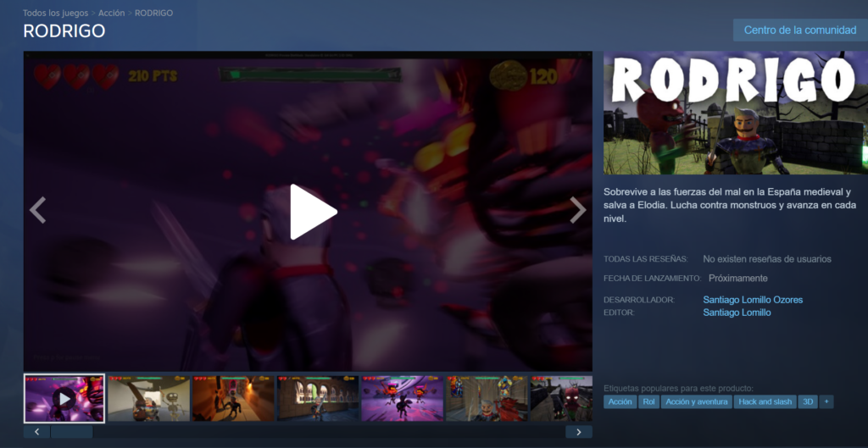Add a tag with the plus button

[826, 402]
